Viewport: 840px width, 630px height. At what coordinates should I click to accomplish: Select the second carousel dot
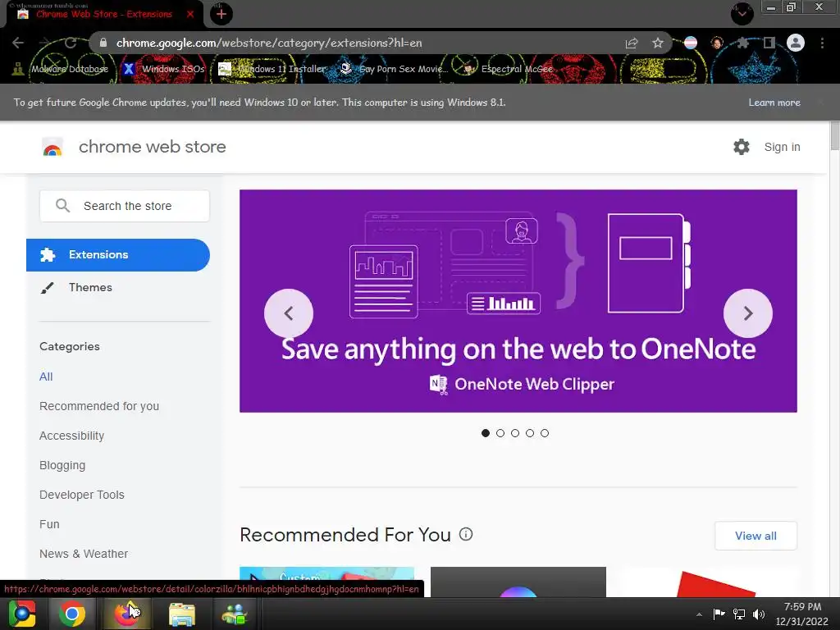click(x=500, y=433)
